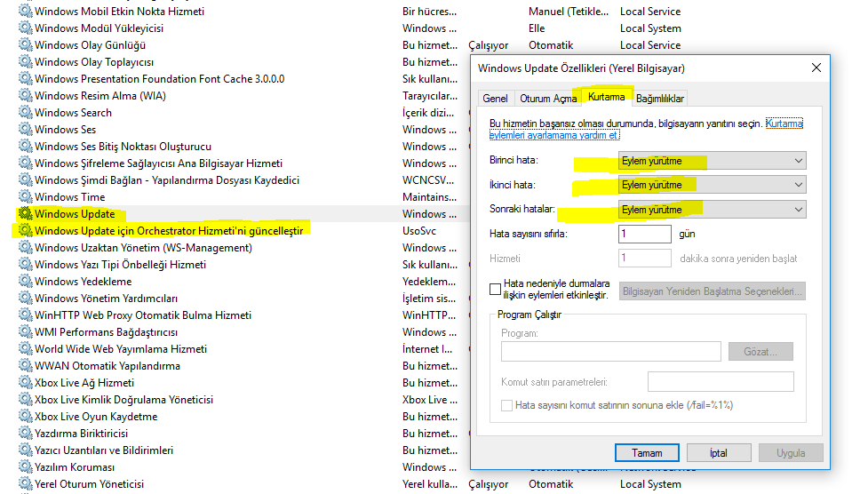
Task: Click 'Xbox Live ...' description cell
Action: click(x=430, y=399)
